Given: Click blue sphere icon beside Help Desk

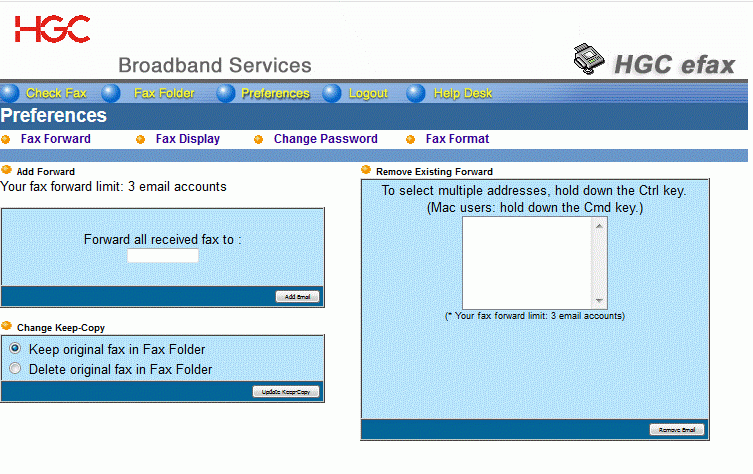Looking at the screenshot, I should click(416, 93).
